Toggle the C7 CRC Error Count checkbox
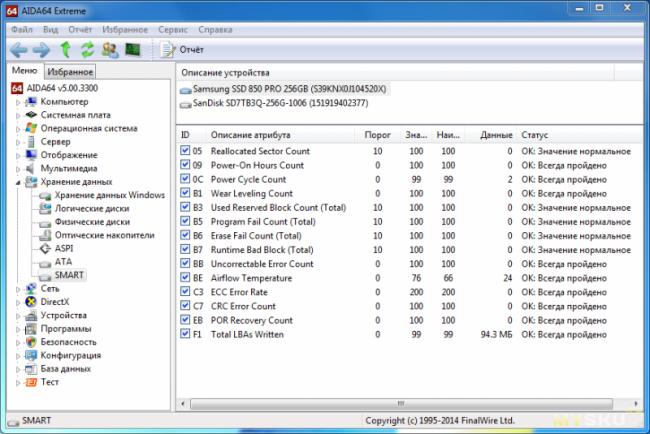 tap(185, 305)
